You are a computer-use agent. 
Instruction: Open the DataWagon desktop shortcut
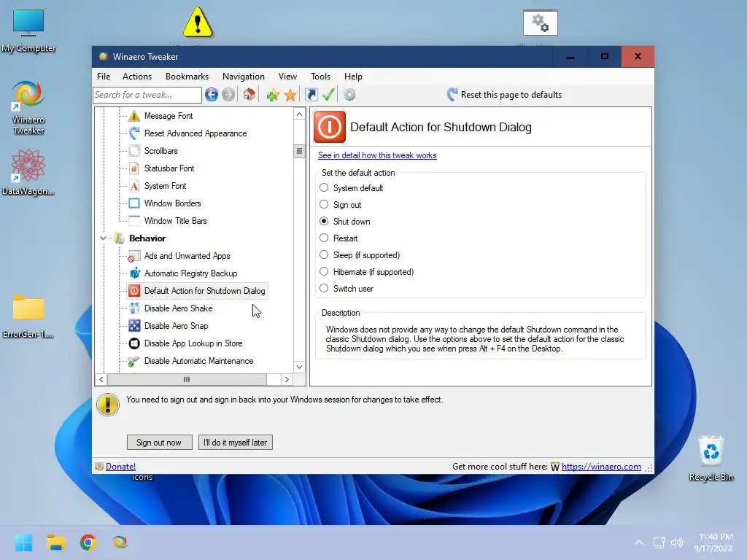pos(28,172)
